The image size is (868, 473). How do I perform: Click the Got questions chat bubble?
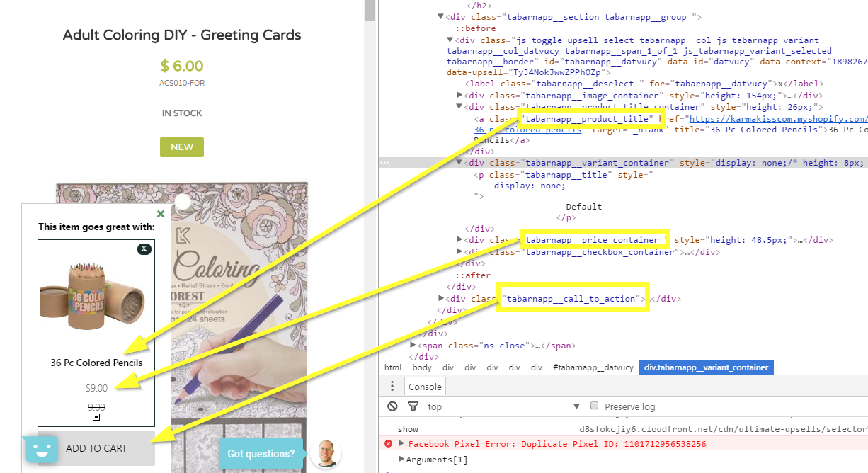(x=261, y=454)
